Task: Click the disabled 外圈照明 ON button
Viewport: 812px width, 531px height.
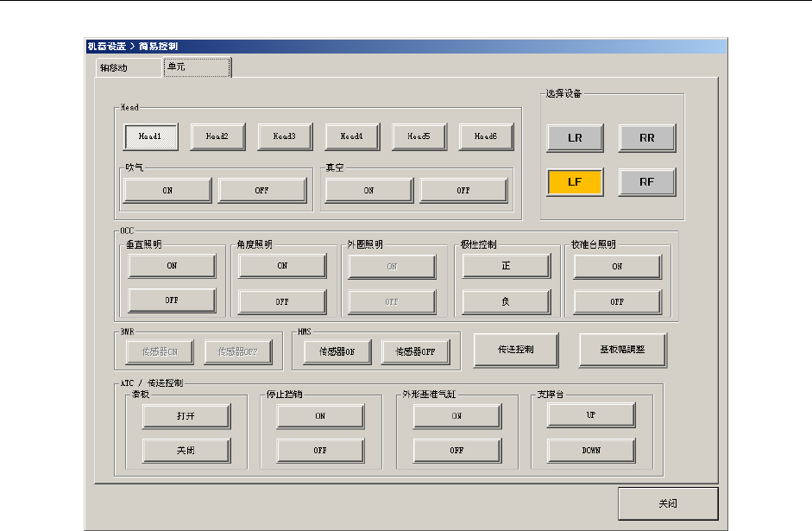Action: coord(392,267)
